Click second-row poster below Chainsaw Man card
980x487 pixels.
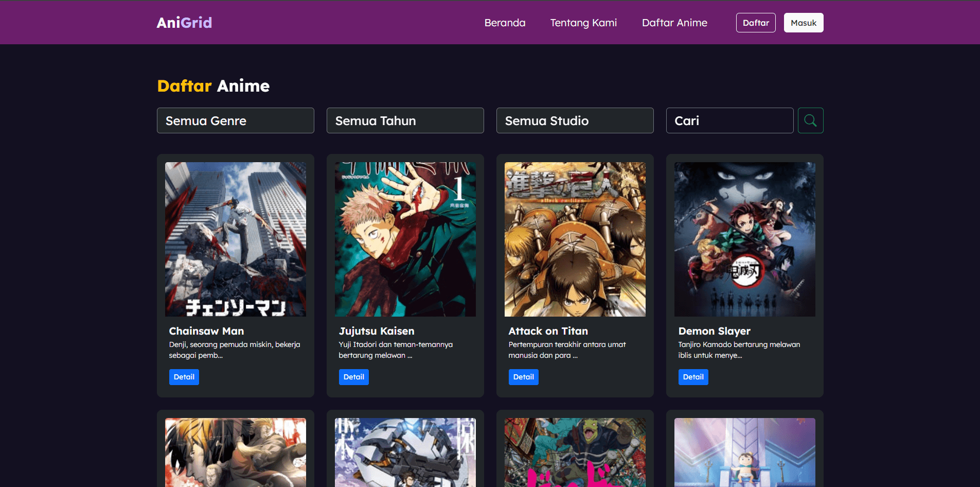pyautogui.click(x=236, y=453)
